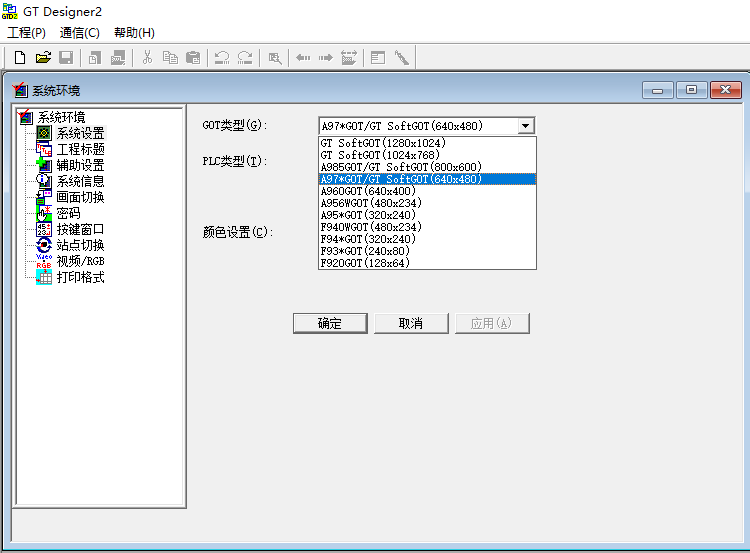Open the 帮助(H) menu
The height and width of the screenshot is (553, 750).
(134, 33)
